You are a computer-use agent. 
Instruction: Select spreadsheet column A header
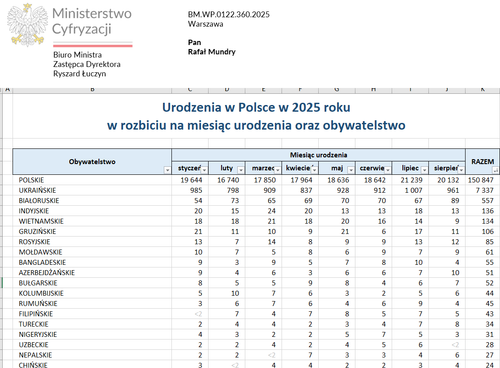8,90
